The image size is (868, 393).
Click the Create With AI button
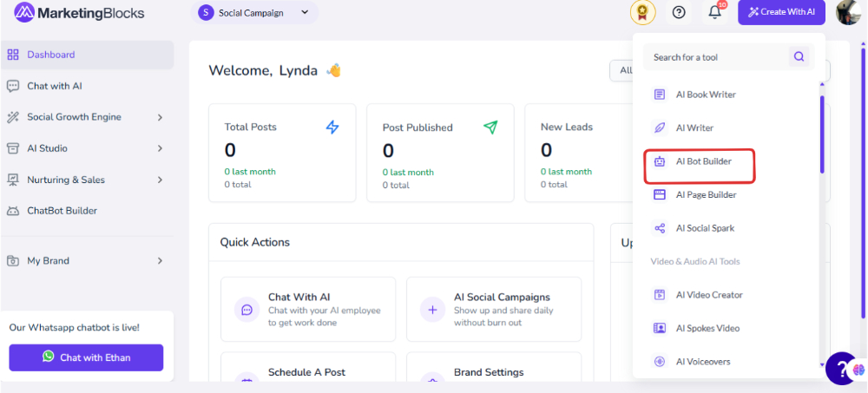(x=782, y=12)
